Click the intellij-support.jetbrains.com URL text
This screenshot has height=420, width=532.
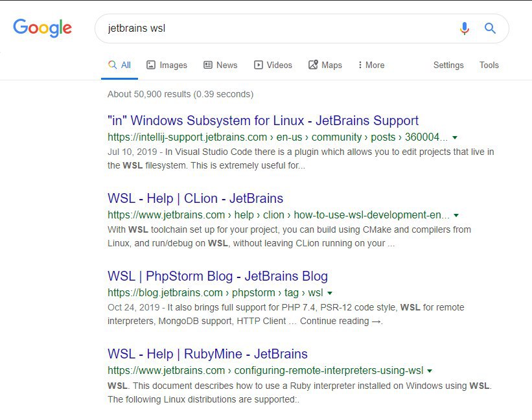click(x=277, y=137)
